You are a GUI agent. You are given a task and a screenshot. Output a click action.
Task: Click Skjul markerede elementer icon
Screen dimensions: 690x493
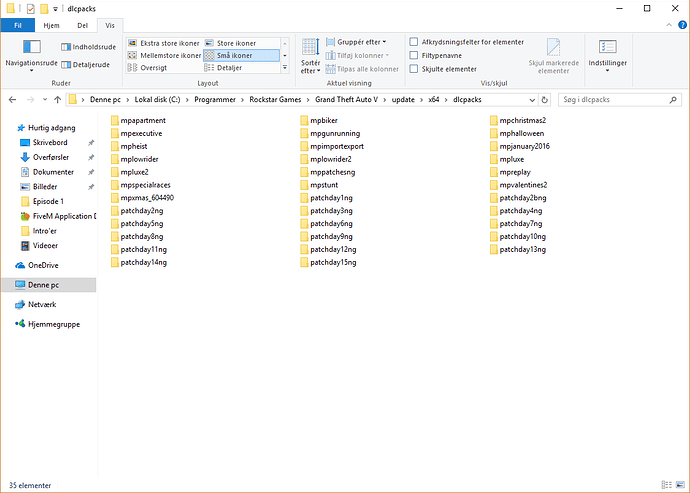tap(554, 56)
